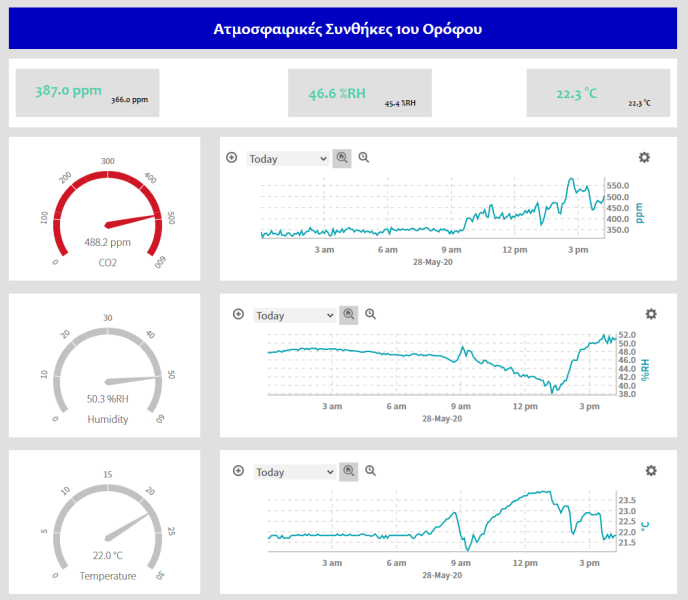688x600 pixels.
Task: Select time range dropdown on temperature chart
Action: click(295, 473)
